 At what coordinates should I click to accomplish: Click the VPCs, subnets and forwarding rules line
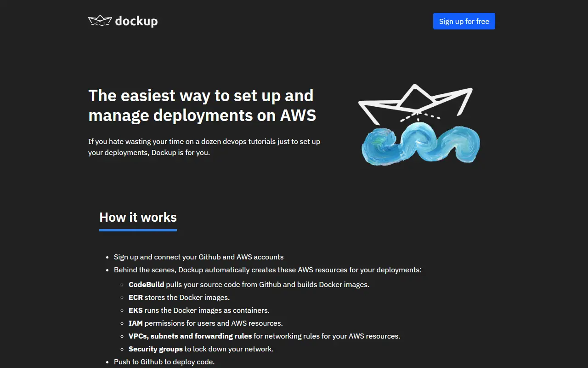pos(265,336)
